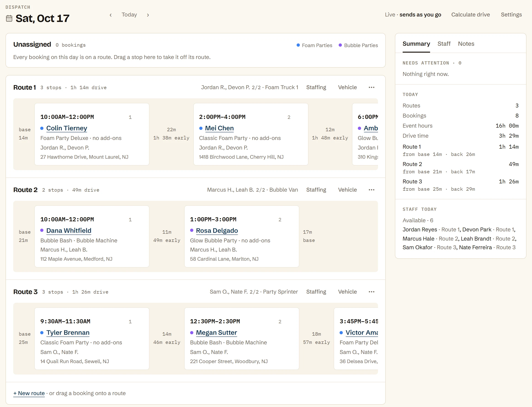Go to next day with right chevron
Image resolution: width=532 pixels, height=407 pixels.
pos(148,15)
